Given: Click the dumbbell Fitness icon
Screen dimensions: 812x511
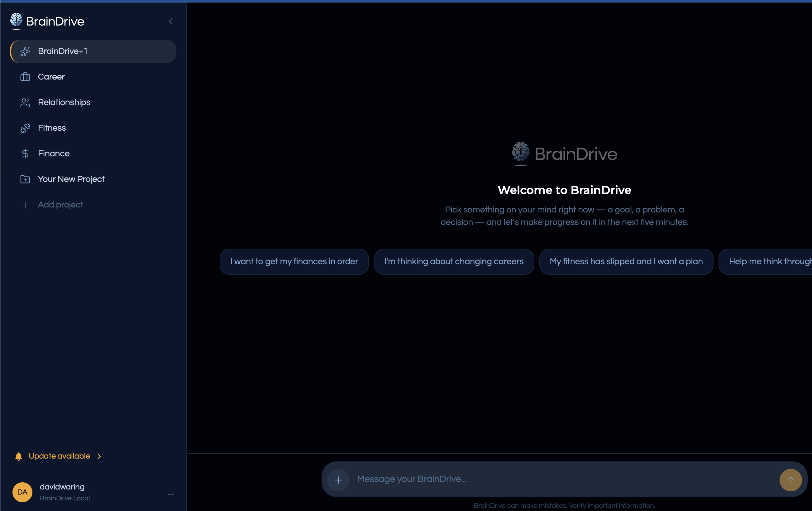Looking at the screenshot, I should coord(25,128).
